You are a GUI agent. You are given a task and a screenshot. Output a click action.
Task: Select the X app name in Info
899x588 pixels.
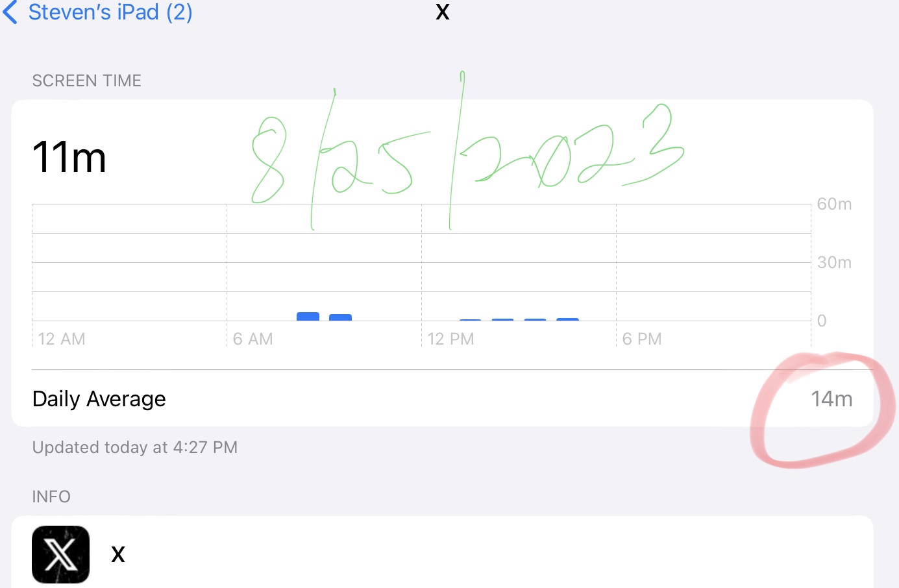click(x=118, y=554)
